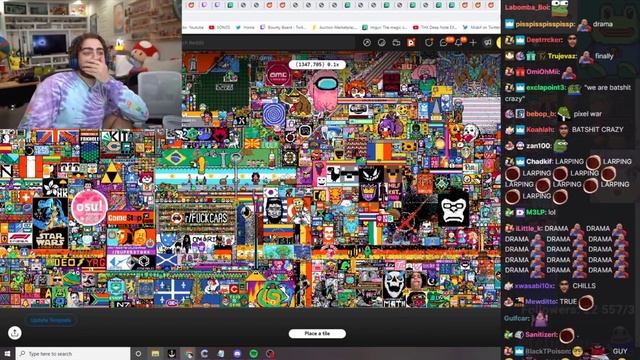The height and width of the screenshot is (360, 640).
Task: Click the Star Wars artwork on canvas
Action: click(50, 223)
